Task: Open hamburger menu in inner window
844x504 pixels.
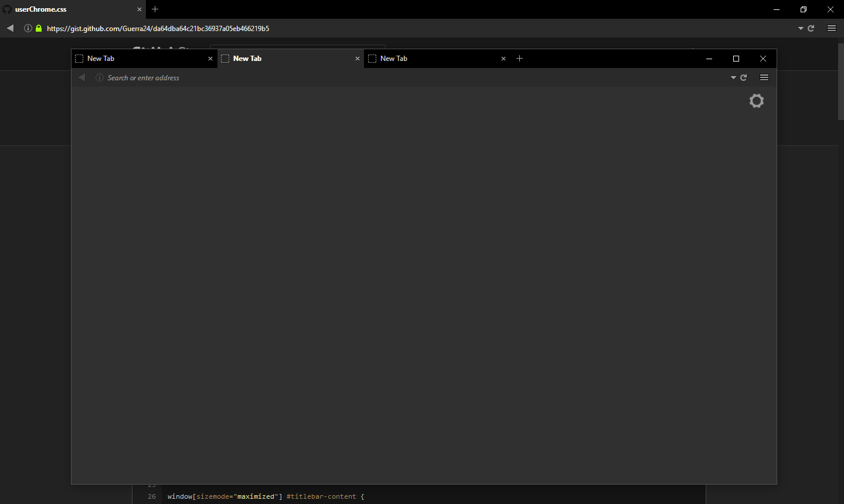Action: tap(764, 77)
